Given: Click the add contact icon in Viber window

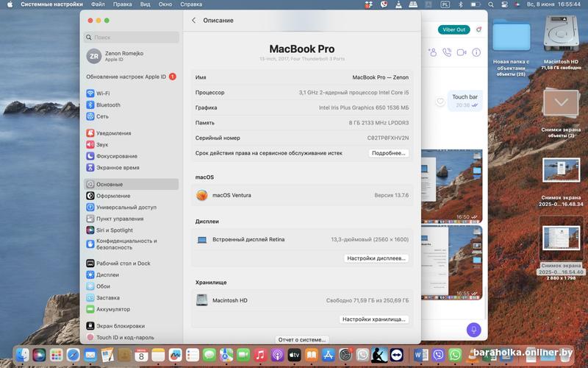Looking at the screenshot, I should point(432,52).
